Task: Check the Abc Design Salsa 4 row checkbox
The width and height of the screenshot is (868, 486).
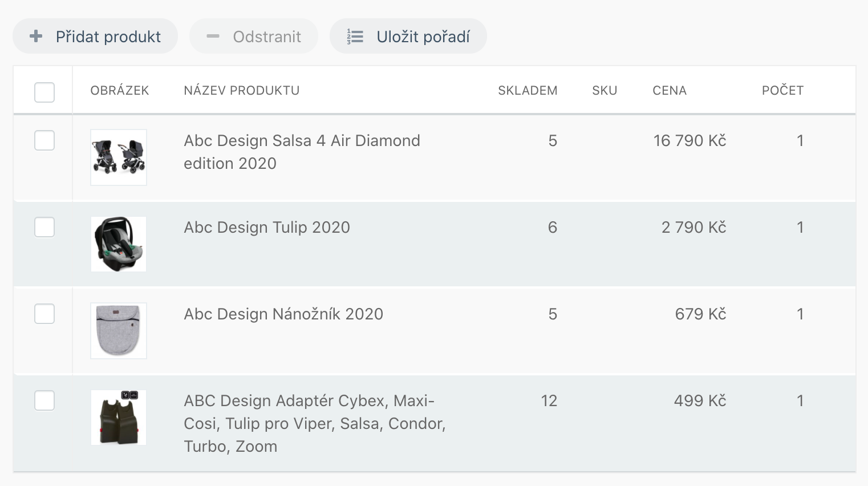Action: tap(44, 140)
